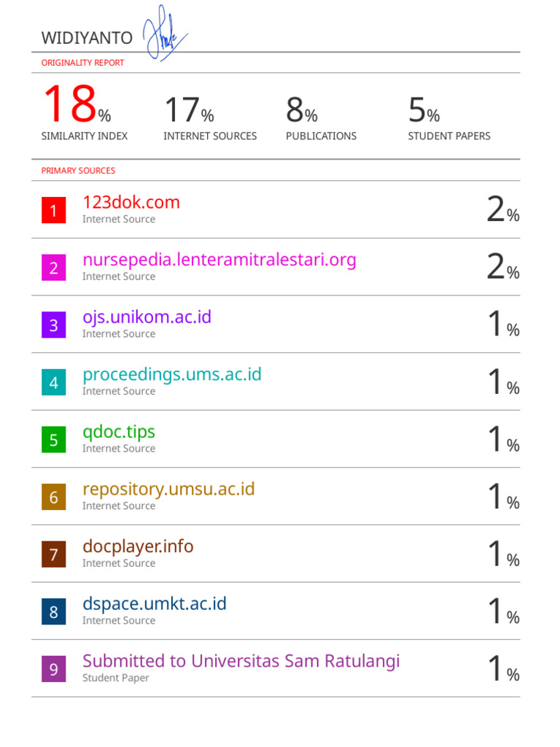Screen dimensions: 560x747
Task: Open the repository.umsu.ac.id source link
Action: point(168,489)
